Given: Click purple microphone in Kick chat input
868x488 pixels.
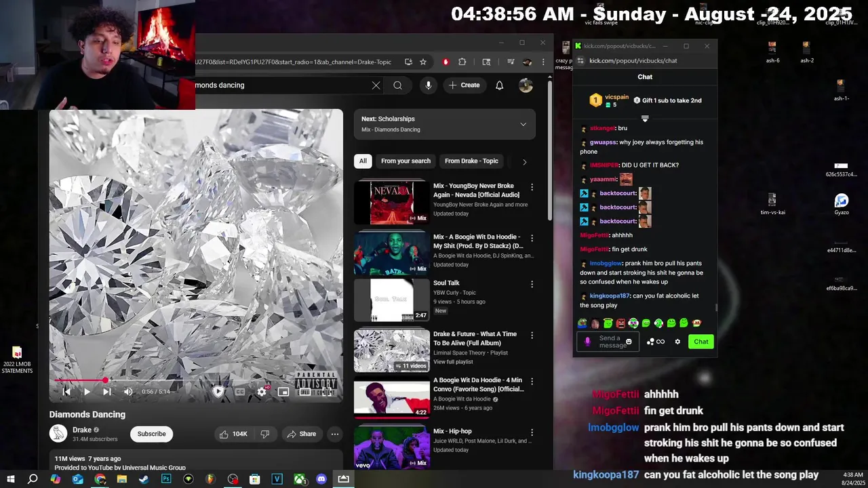Looking at the screenshot, I should pos(587,342).
